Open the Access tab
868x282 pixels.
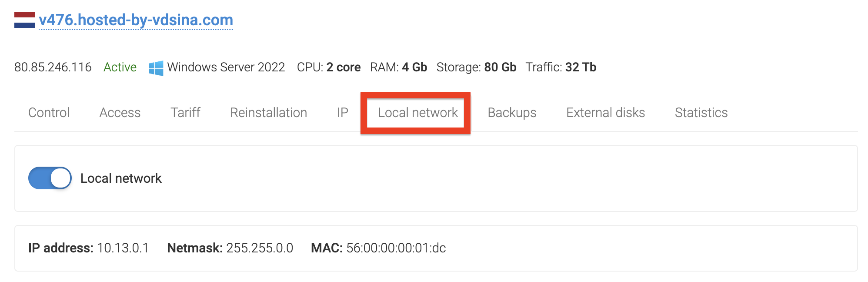(x=120, y=113)
